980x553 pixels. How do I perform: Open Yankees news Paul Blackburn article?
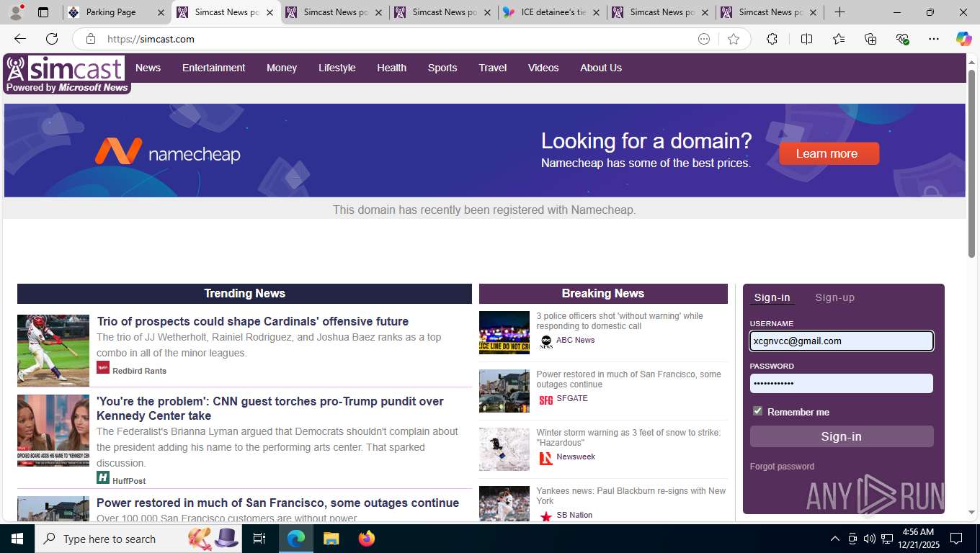point(631,496)
